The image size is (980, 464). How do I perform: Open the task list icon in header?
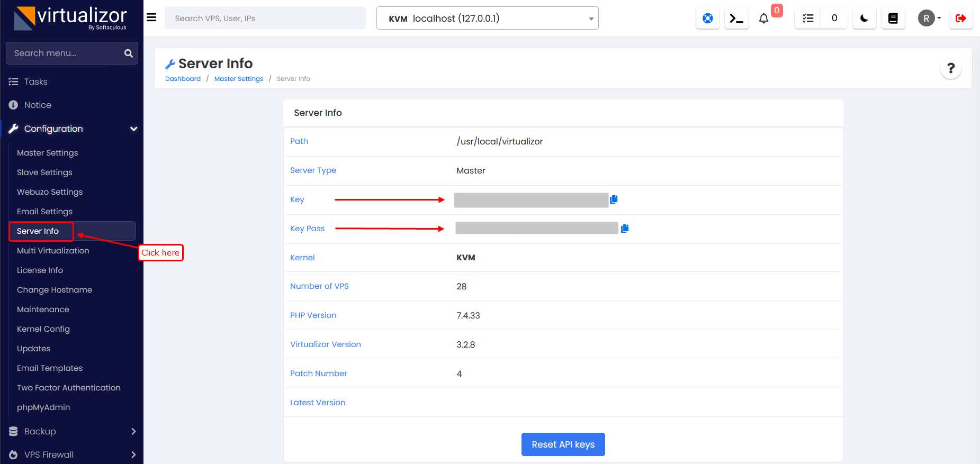tap(808, 19)
